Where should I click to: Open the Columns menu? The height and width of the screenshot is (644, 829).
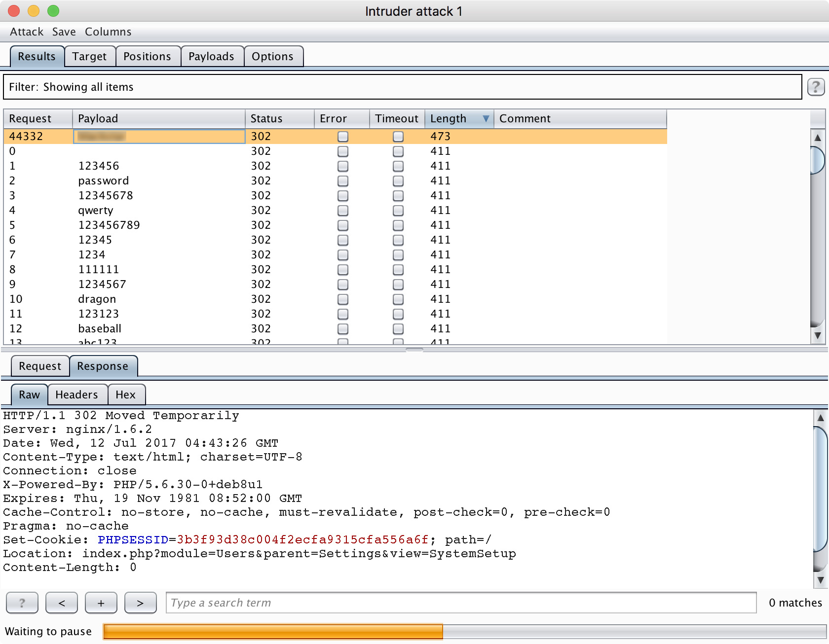(108, 32)
